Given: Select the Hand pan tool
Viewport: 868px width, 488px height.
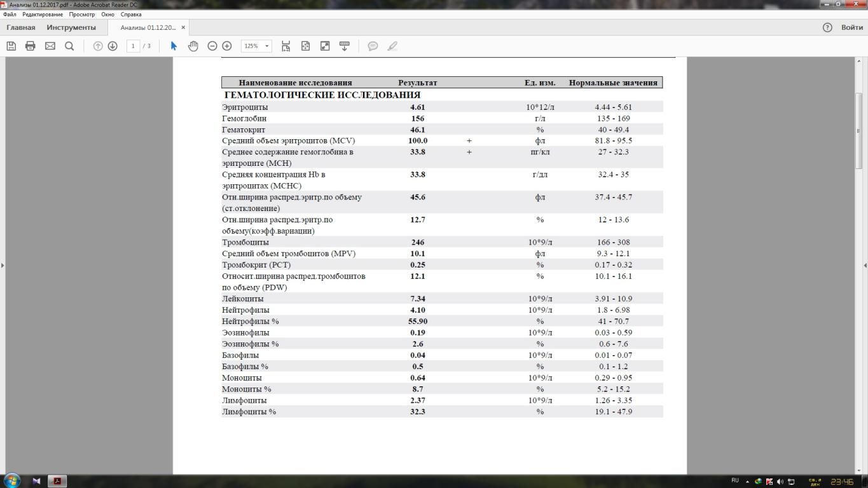Looking at the screenshot, I should [x=193, y=46].
